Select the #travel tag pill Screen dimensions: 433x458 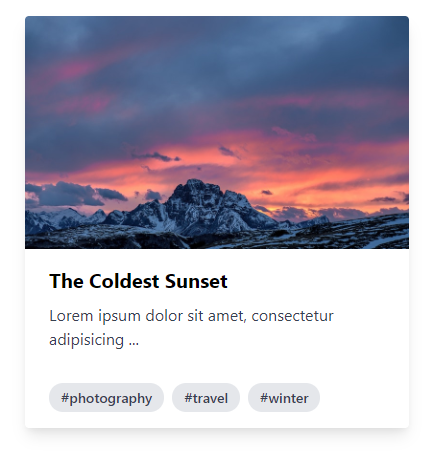click(x=206, y=398)
